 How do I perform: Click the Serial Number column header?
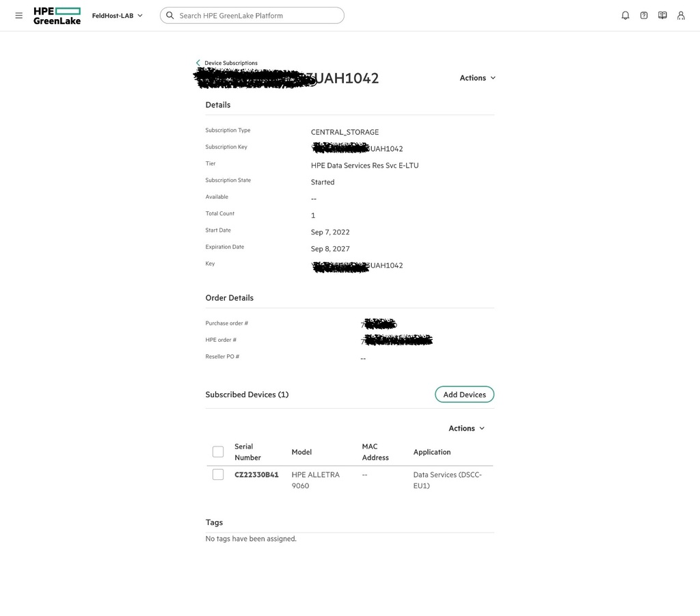(247, 452)
